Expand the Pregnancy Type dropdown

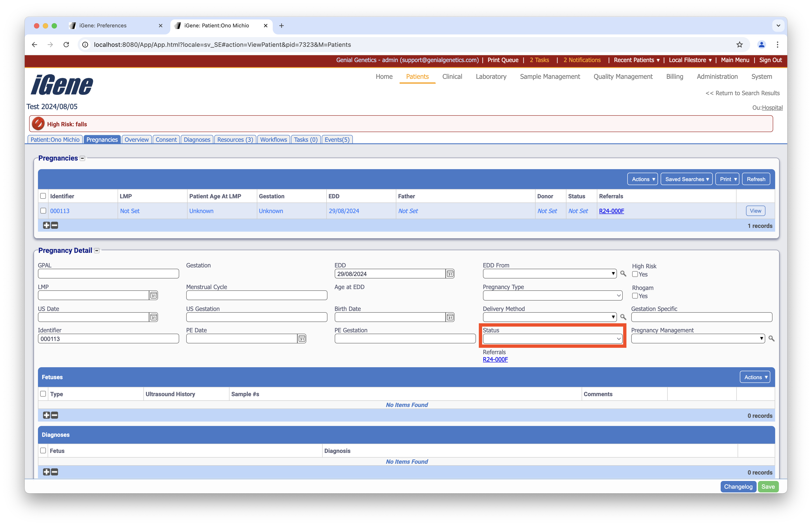(552, 296)
